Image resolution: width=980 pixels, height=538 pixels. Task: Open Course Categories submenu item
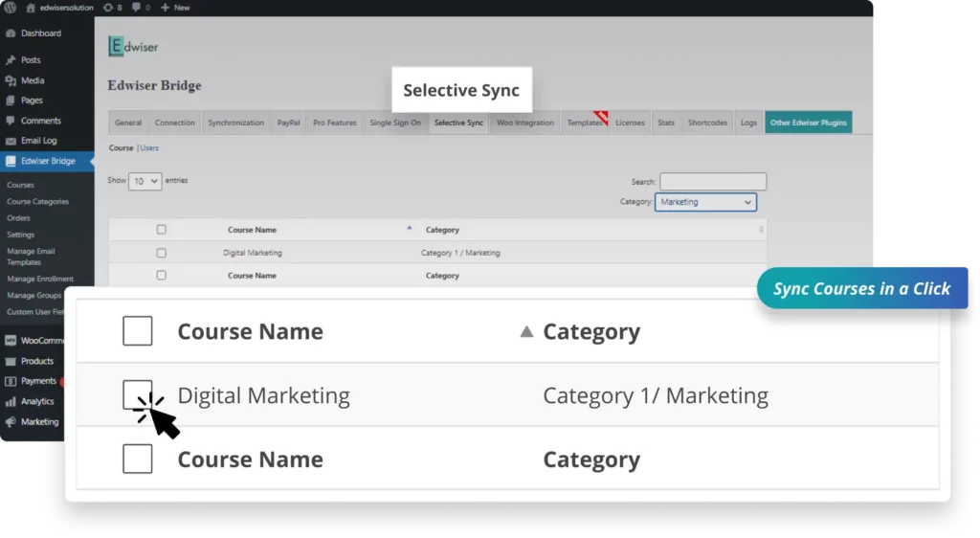point(37,202)
